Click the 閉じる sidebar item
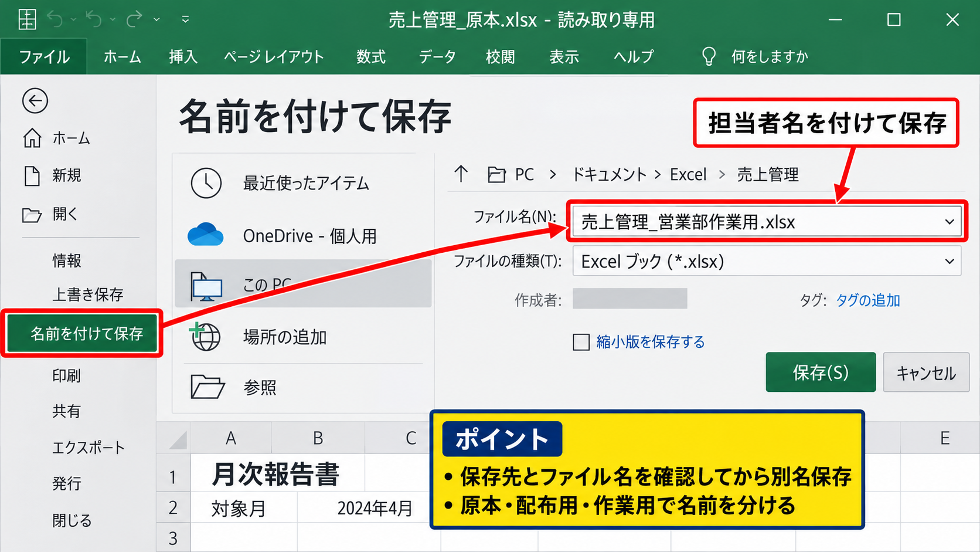 pos(72,520)
